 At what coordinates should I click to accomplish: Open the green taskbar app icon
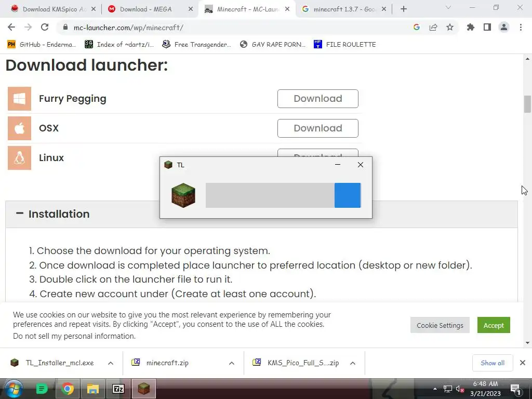(42, 389)
